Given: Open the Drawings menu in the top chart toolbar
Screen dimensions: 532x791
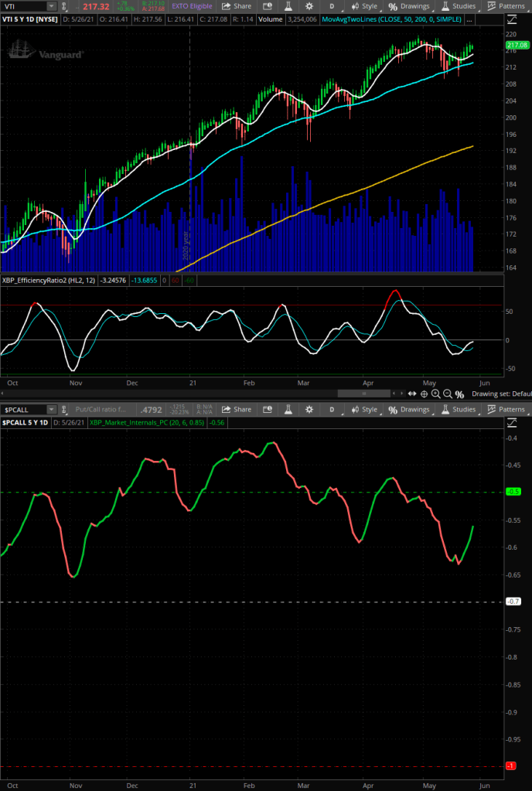Looking at the screenshot, I should tap(409, 6).
